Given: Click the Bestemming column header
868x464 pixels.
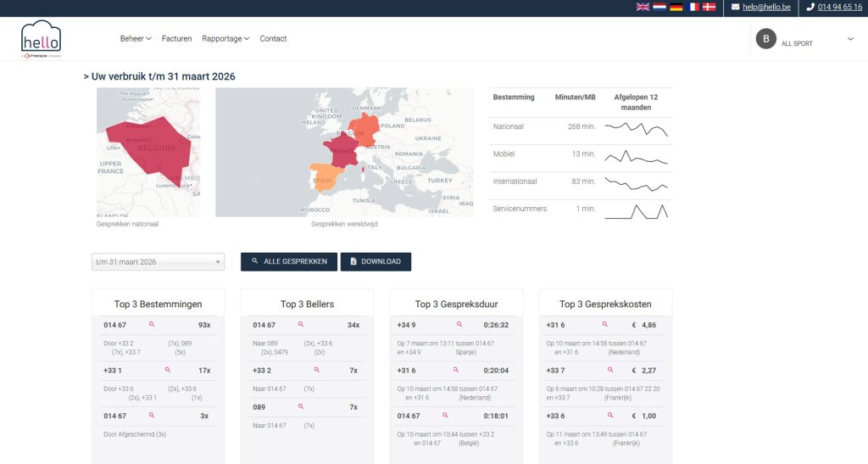Looking at the screenshot, I should click(514, 98).
